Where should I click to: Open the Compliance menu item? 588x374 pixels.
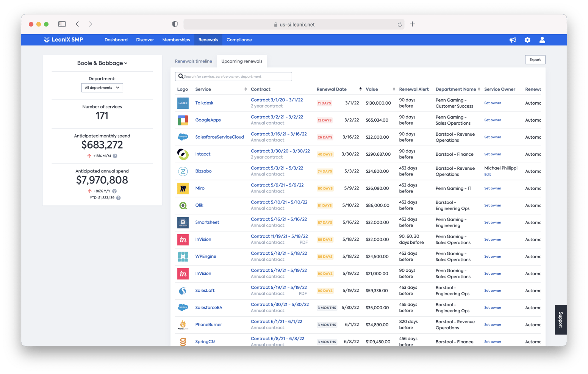click(239, 39)
